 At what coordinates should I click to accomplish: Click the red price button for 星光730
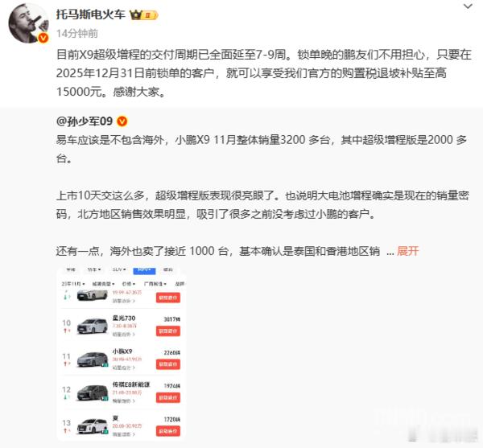168,331
